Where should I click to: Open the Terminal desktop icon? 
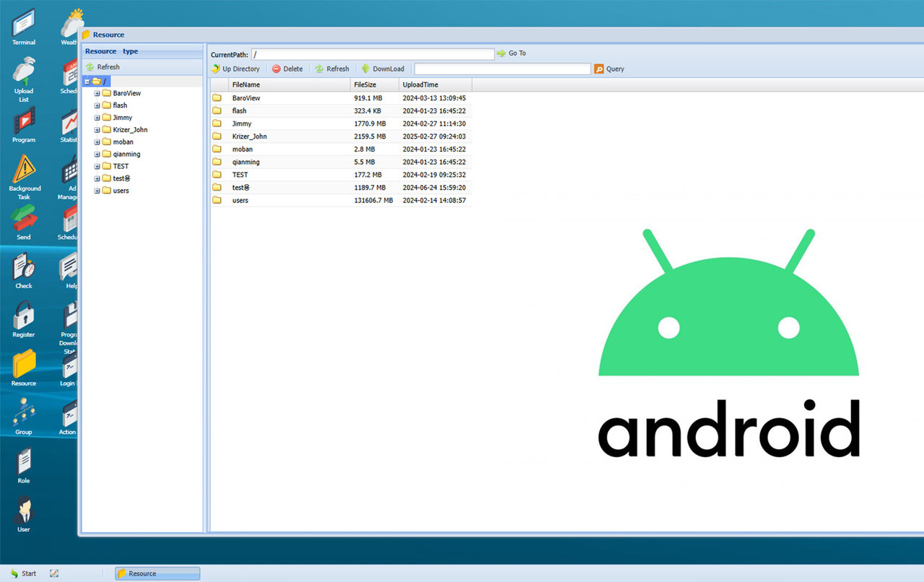(x=24, y=27)
